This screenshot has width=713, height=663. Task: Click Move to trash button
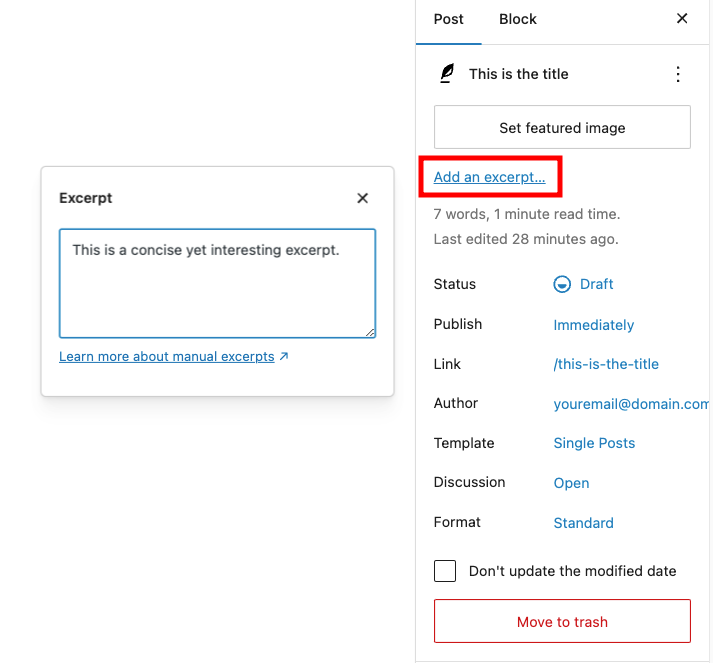tap(562, 622)
